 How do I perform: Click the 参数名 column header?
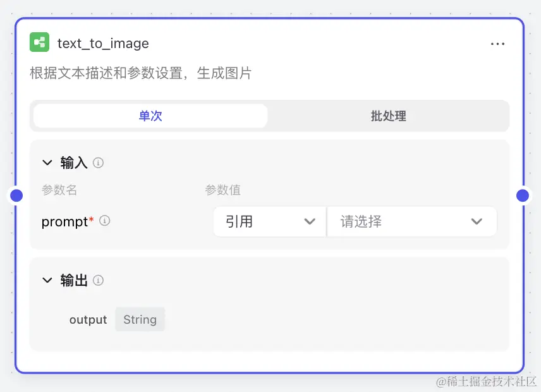point(59,190)
